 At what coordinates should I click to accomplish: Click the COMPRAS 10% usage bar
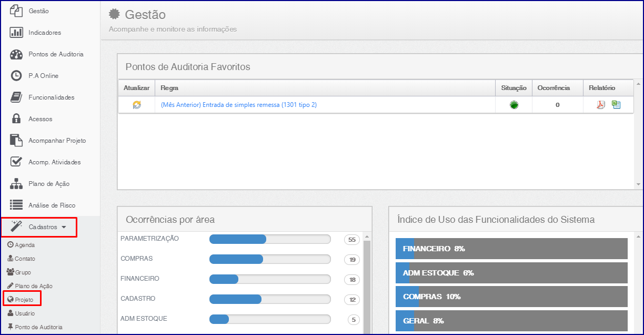(x=511, y=297)
